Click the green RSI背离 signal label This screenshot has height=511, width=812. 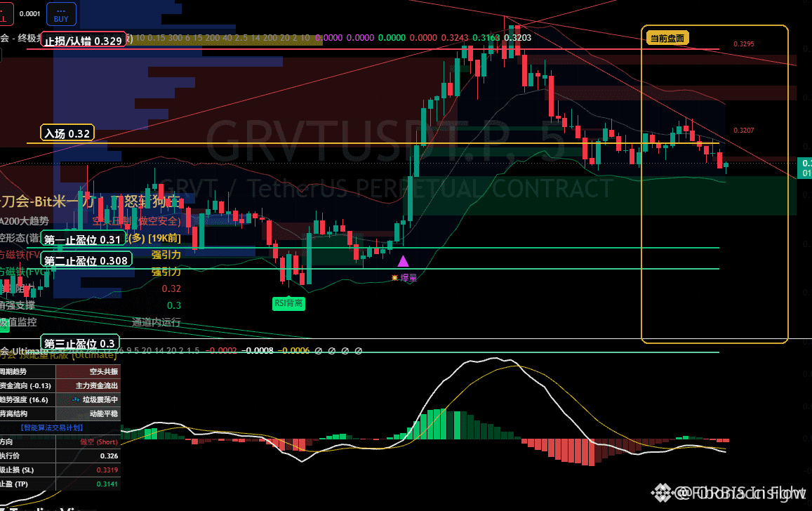point(288,303)
